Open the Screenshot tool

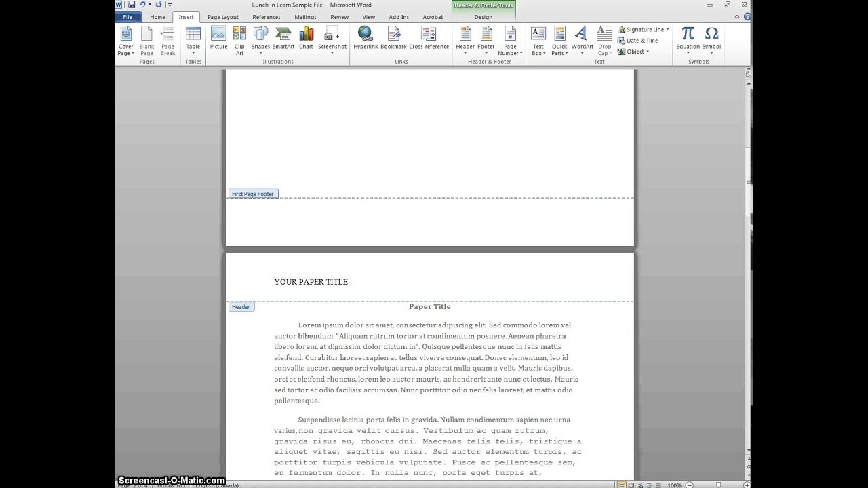(332, 41)
